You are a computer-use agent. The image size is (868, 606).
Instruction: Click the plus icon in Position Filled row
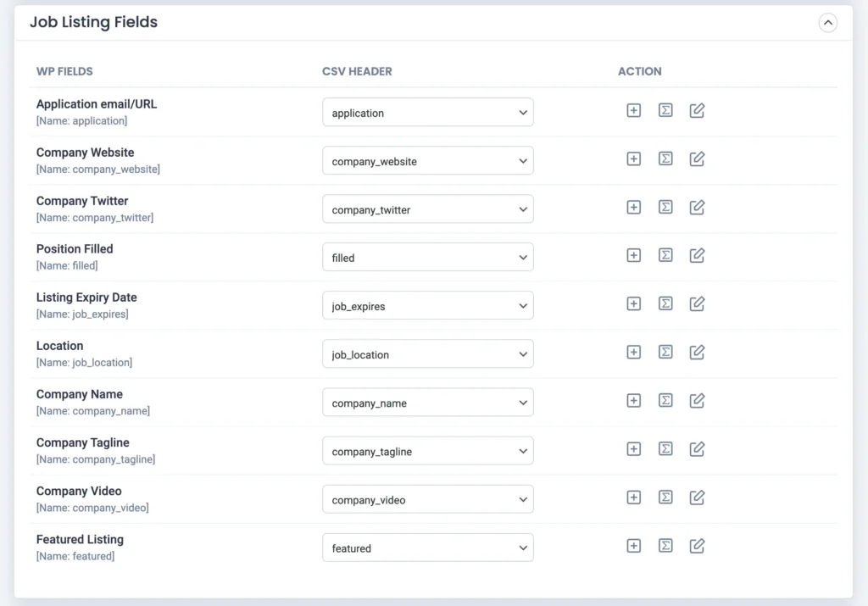(633, 255)
